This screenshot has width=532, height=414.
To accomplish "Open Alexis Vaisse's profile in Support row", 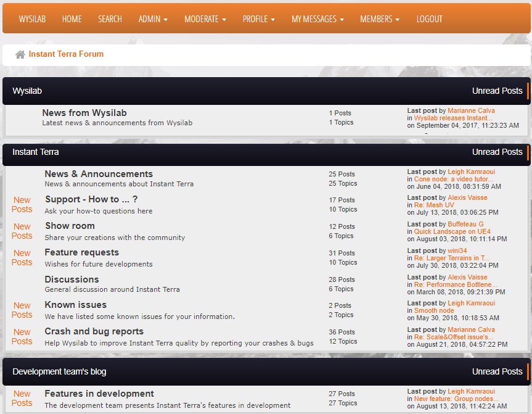I will click(x=467, y=197).
